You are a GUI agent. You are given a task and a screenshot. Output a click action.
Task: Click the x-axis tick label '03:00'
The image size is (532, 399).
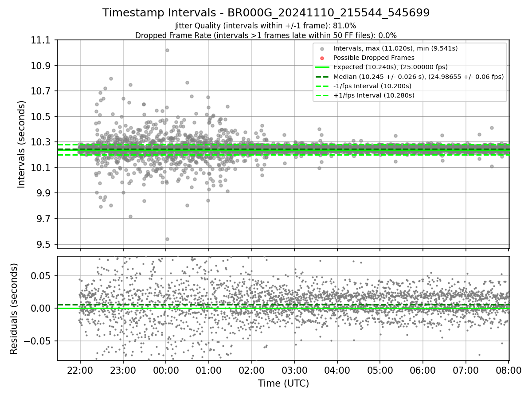point(294,371)
